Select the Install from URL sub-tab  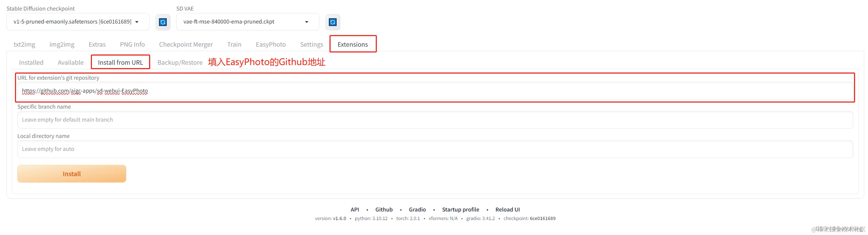[120, 62]
